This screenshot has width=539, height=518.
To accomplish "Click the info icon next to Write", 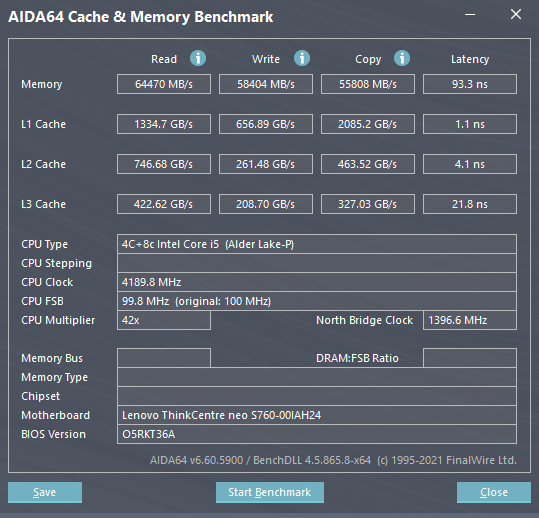I will (302, 58).
